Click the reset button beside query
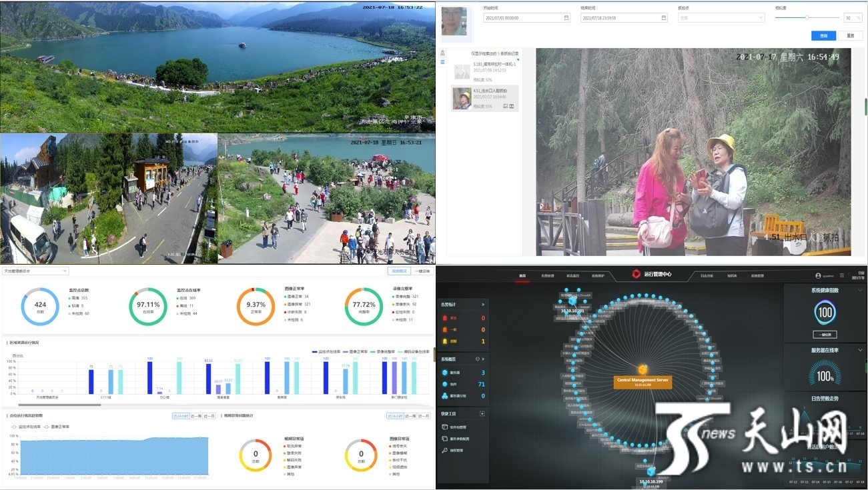The image size is (868, 490). click(849, 36)
